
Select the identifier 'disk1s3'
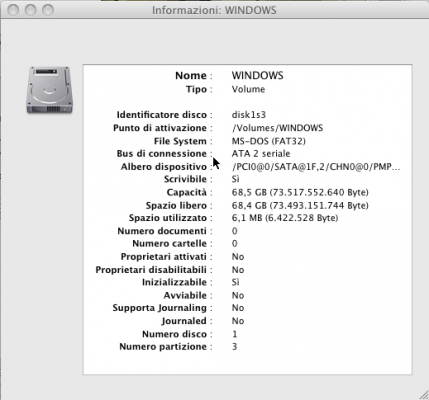(x=249, y=115)
